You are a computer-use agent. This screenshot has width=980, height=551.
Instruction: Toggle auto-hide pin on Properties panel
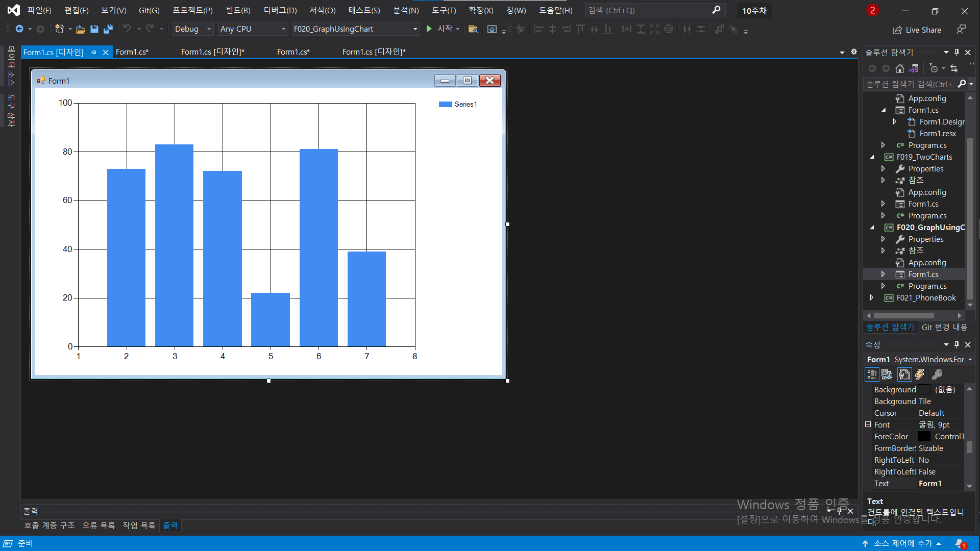tap(957, 344)
